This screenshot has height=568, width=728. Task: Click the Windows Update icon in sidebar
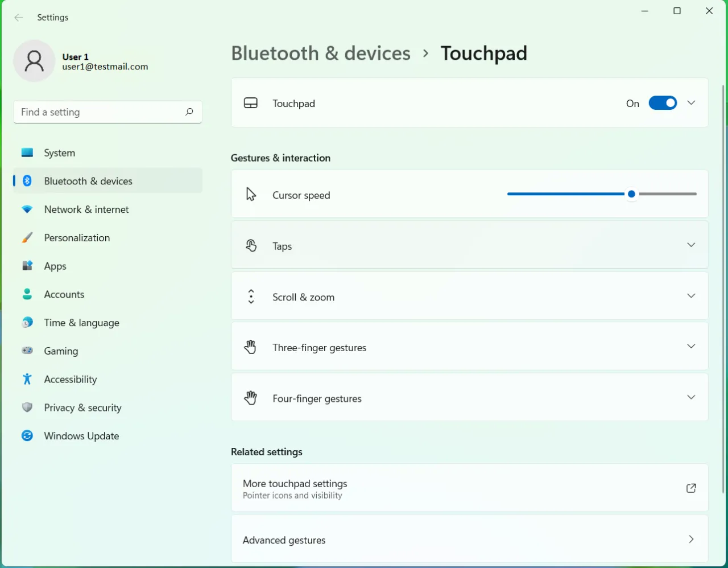pos(27,436)
